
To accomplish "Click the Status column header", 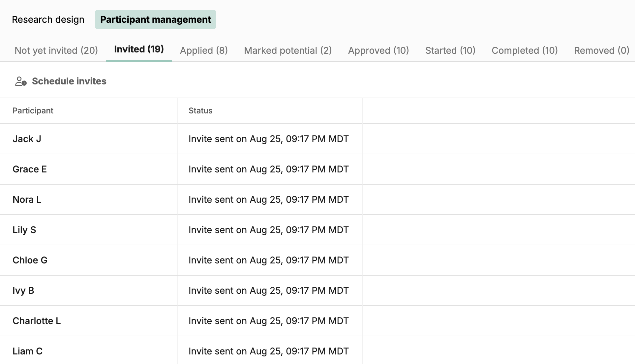I will coord(200,111).
